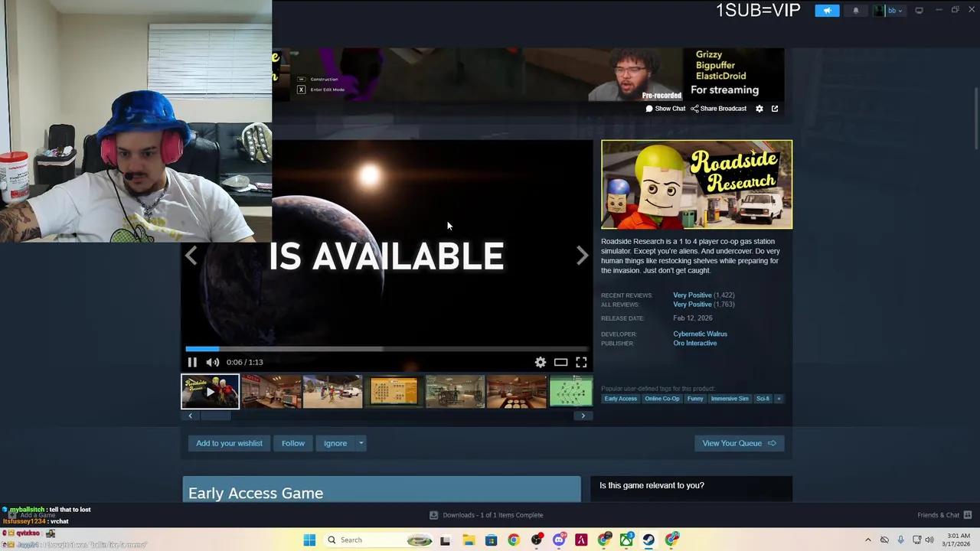Screen dimensions: 980x551
Task: Open clock showing 3:01 AM
Action: click(x=958, y=540)
